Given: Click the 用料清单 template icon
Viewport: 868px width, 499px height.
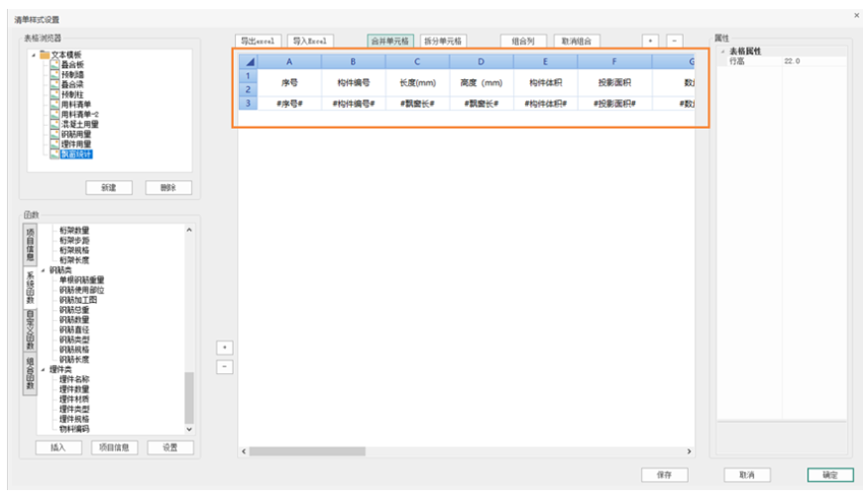Looking at the screenshot, I should [x=54, y=104].
